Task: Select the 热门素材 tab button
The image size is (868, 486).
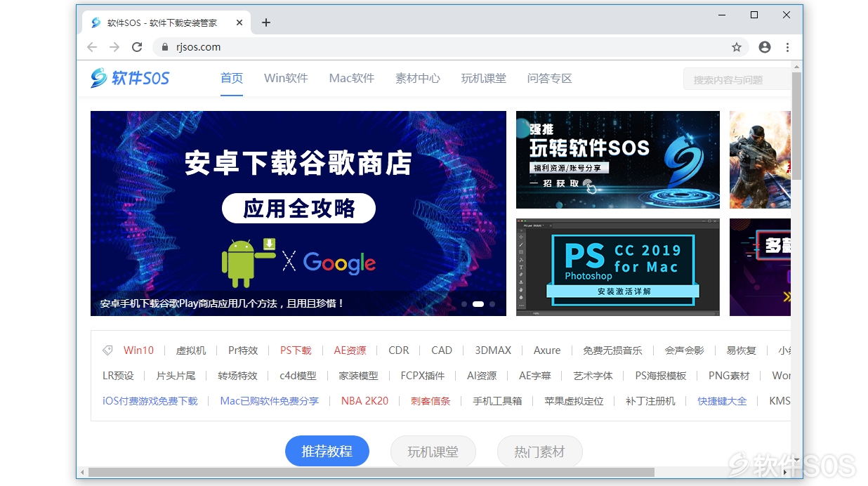Action: [x=539, y=451]
